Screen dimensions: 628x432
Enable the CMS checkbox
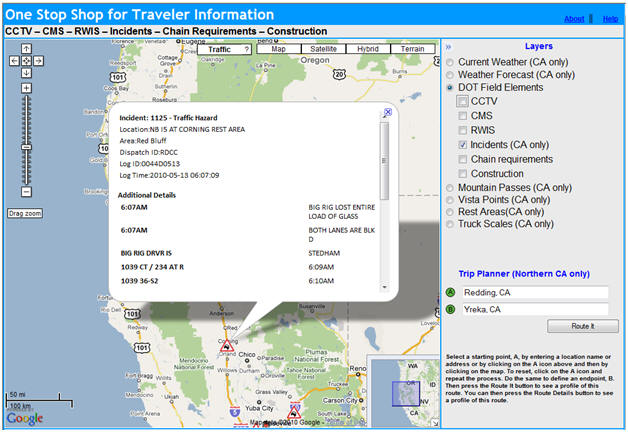[x=463, y=116]
